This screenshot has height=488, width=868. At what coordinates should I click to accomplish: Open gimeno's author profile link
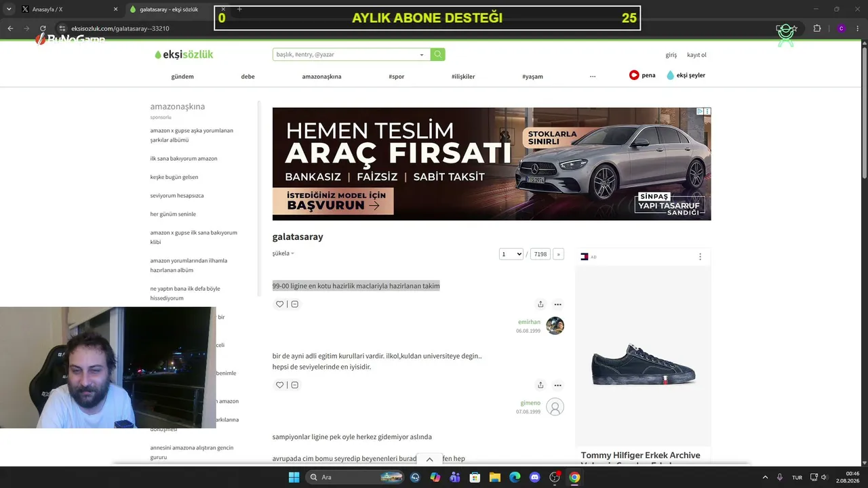click(530, 403)
